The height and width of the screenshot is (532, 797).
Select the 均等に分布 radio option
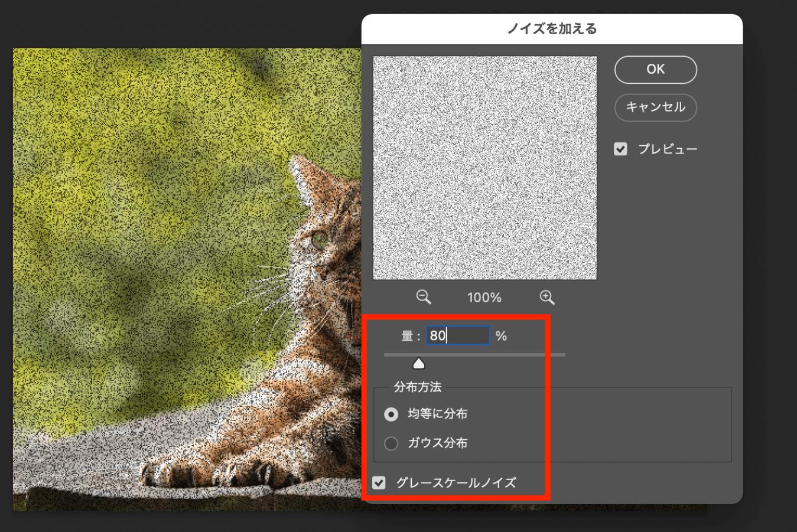(x=391, y=414)
